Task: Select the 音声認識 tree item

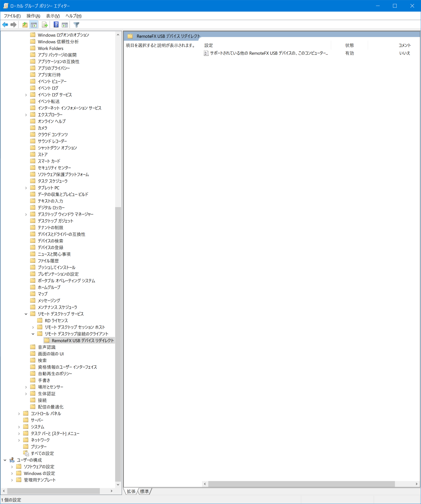Action: pyautogui.click(x=47, y=347)
